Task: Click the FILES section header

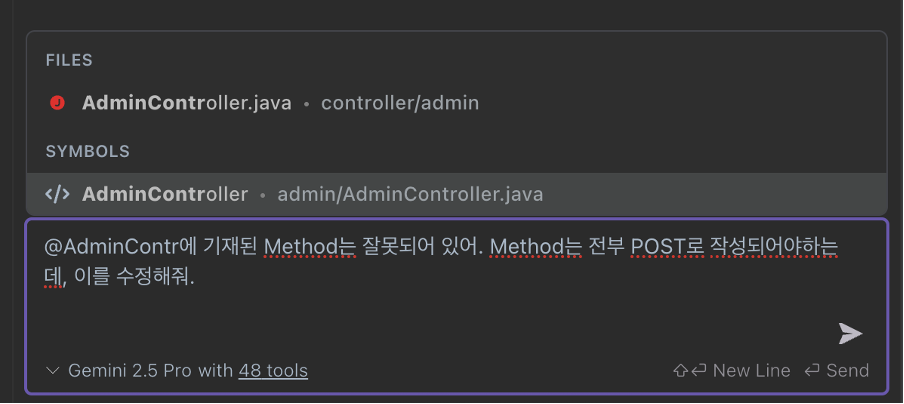Action: coord(69,61)
